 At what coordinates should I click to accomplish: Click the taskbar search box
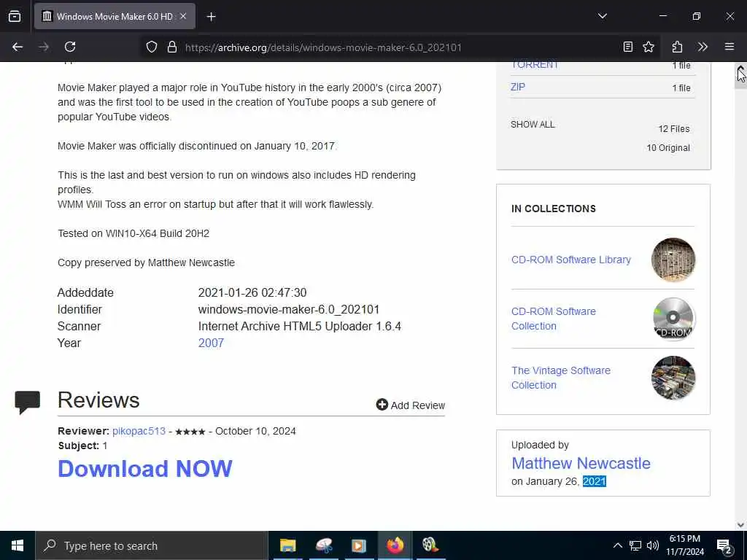[x=152, y=545]
